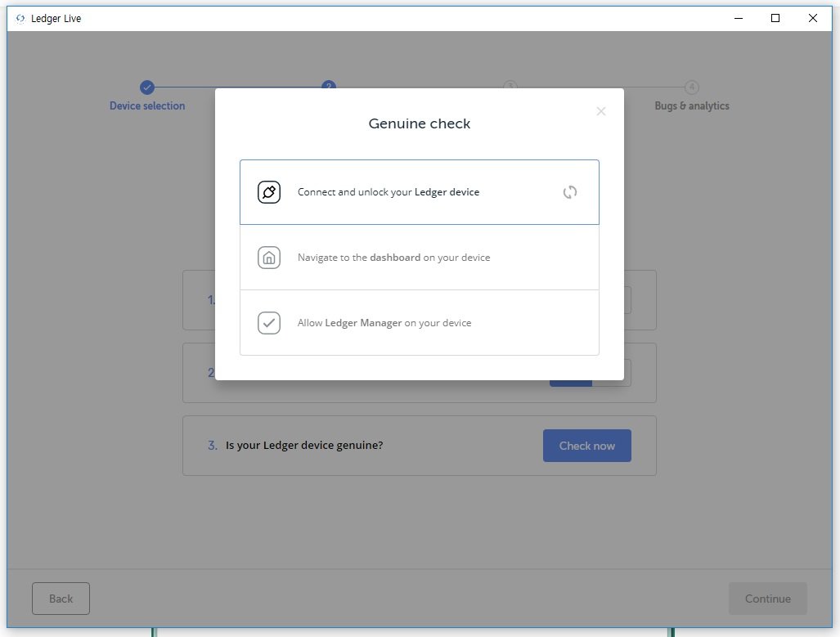This screenshot has width=840, height=637.
Task: Click the home dashboard icon
Action: [269, 257]
